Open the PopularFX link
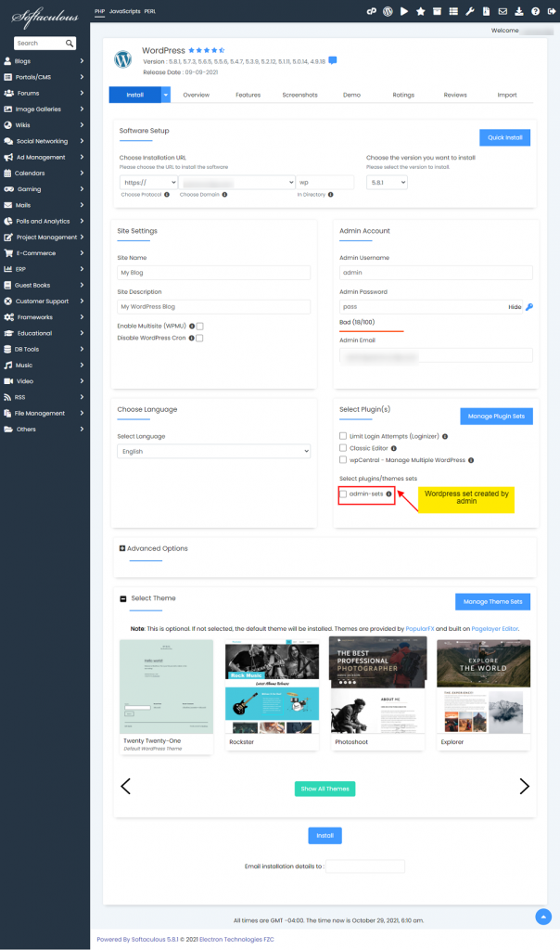Screen dimensions: 560x950 pos(420,629)
